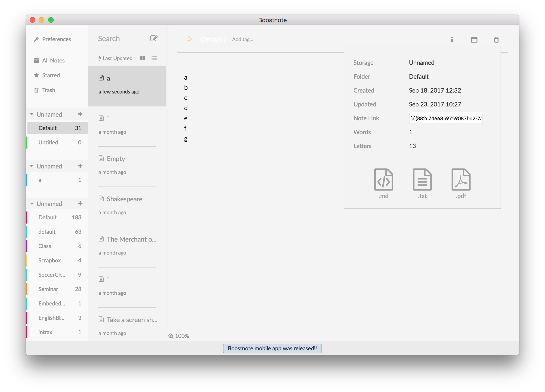Add folder to second Unnamed storage
This screenshot has width=545, height=392.
tap(80, 166)
